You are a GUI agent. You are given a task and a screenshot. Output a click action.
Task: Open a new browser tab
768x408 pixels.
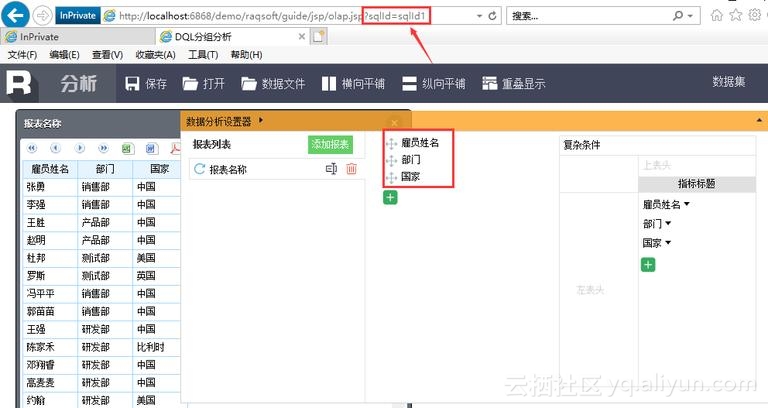319,37
